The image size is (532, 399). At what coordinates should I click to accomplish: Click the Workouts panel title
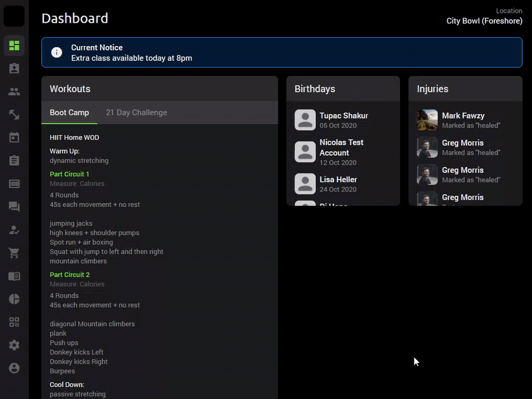[x=70, y=89]
